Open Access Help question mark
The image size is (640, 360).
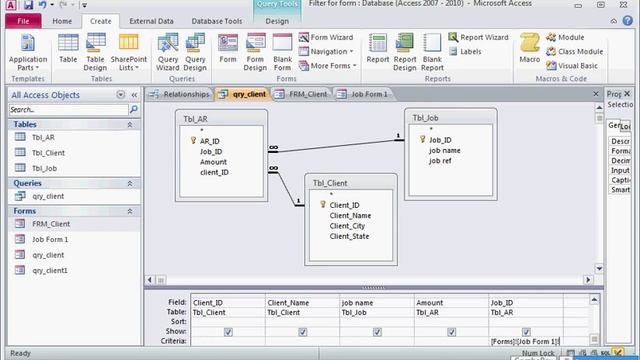628,21
